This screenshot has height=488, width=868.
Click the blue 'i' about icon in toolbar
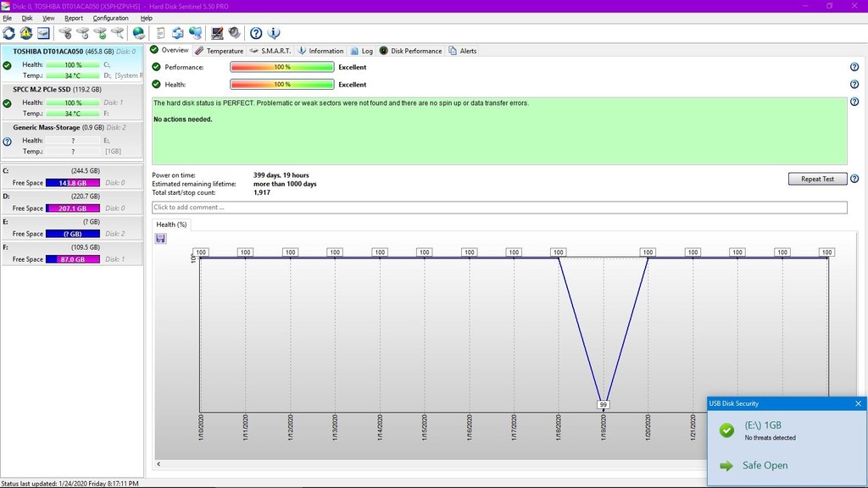coord(274,33)
